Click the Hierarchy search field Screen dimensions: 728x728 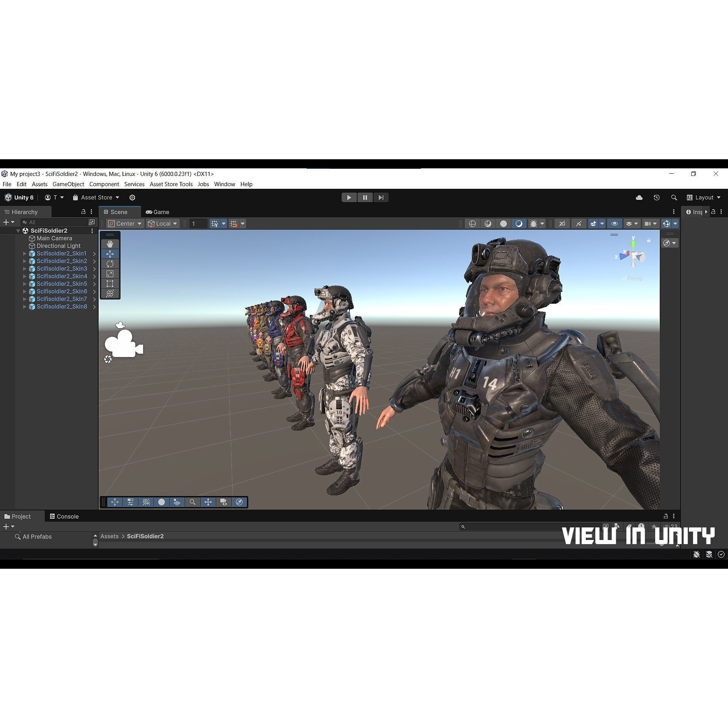[54, 222]
